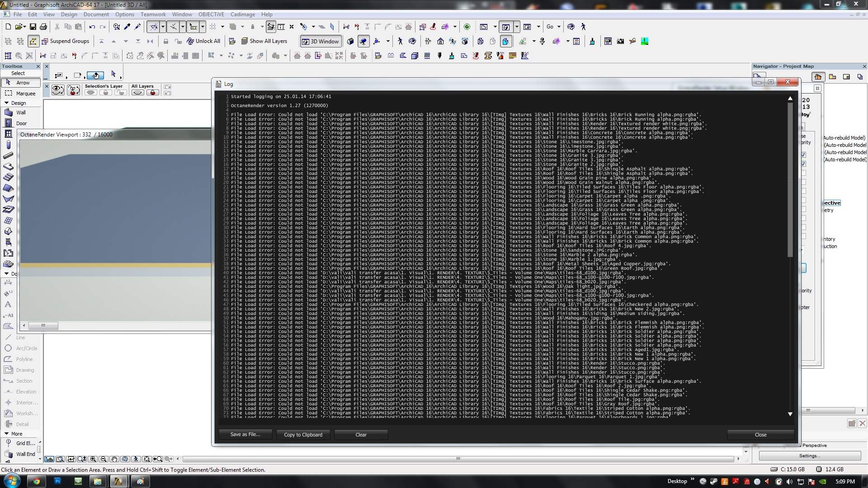Toggle All Layers visibility eye button
This screenshot has height=488, width=868.
point(137,93)
